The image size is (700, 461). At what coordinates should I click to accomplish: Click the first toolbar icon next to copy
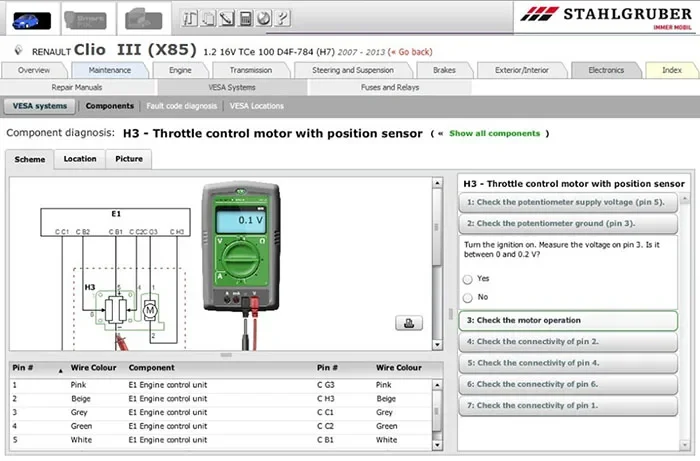click(x=190, y=18)
